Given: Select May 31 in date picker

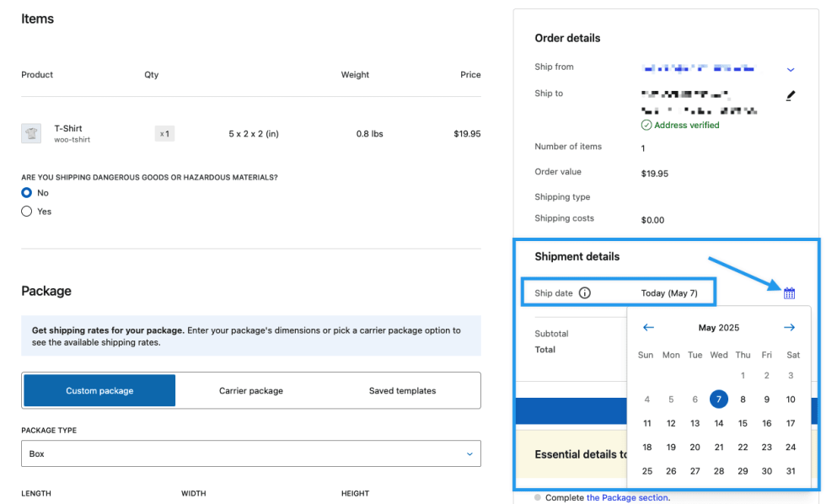Looking at the screenshot, I should coord(791,472).
